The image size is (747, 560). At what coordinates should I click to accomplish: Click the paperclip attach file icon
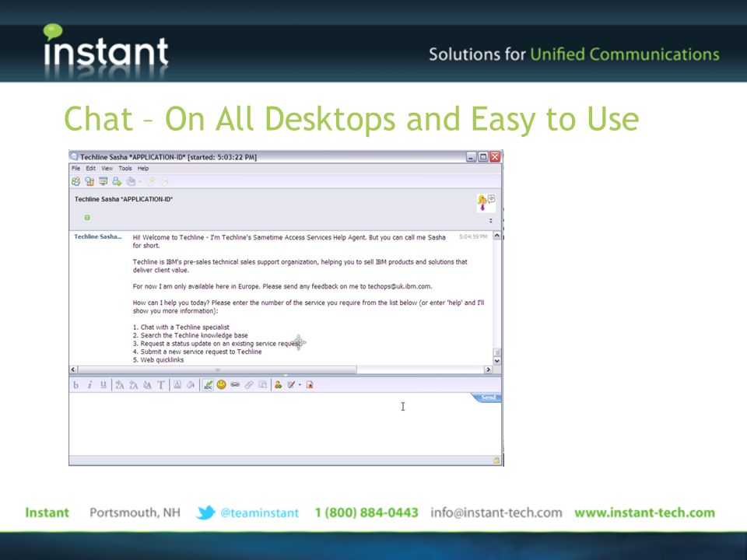pos(249,385)
